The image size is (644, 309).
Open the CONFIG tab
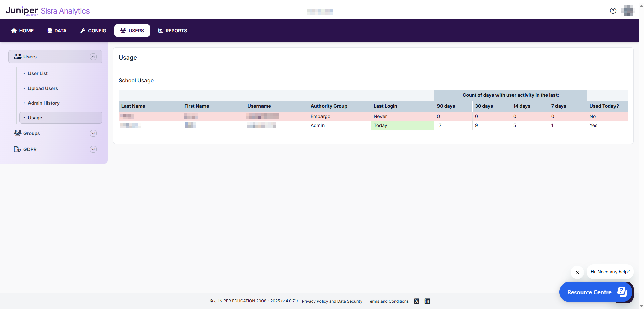(x=93, y=31)
